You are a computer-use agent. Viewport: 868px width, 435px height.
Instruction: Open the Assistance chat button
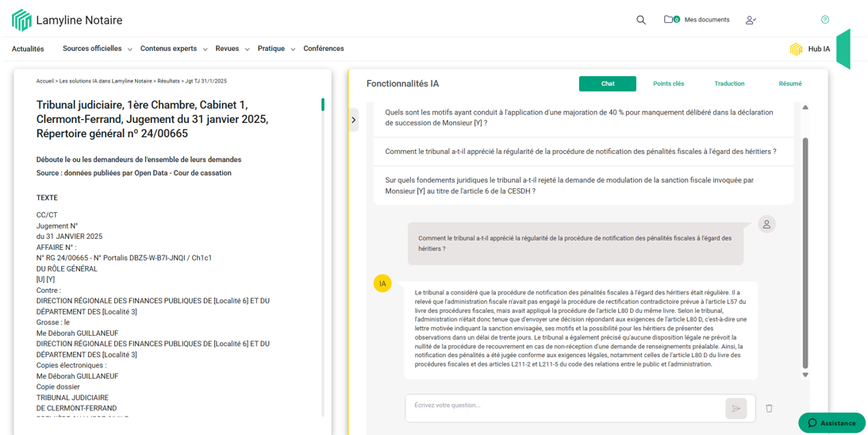[x=832, y=423]
